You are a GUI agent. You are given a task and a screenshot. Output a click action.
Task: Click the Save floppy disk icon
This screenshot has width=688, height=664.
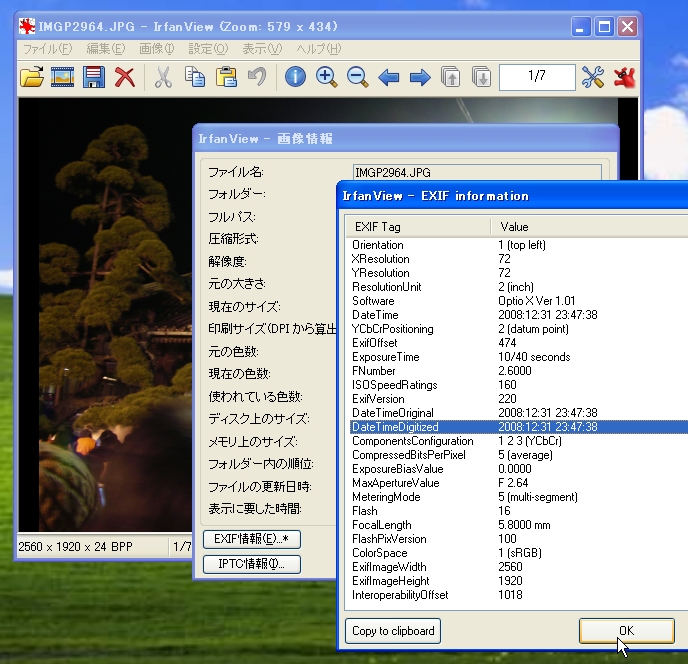94,77
